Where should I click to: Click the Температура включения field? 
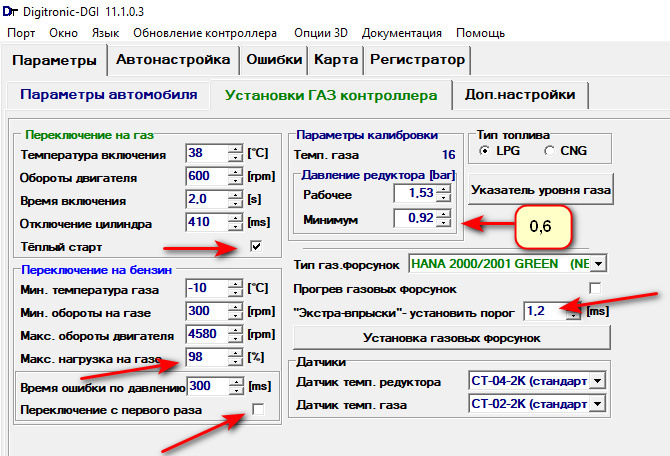point(207,153)
